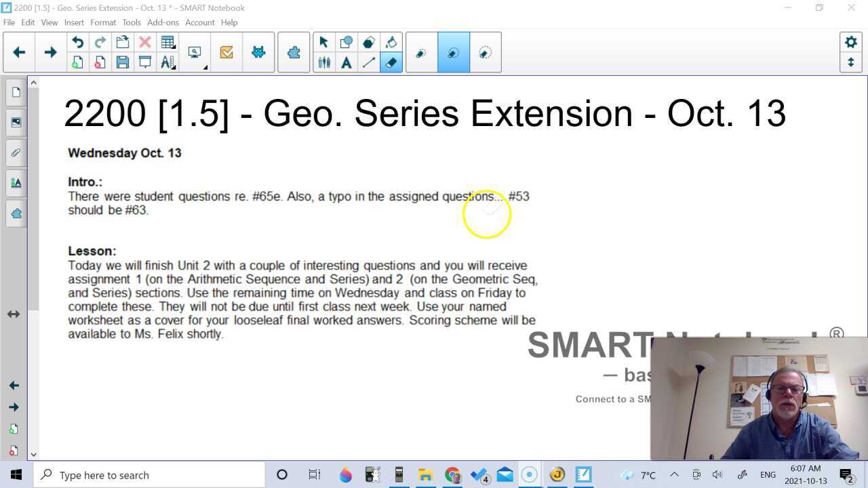Open the Gallery tab in the sidebar
The width and height of the screenshot is (868, 488).
16,122
